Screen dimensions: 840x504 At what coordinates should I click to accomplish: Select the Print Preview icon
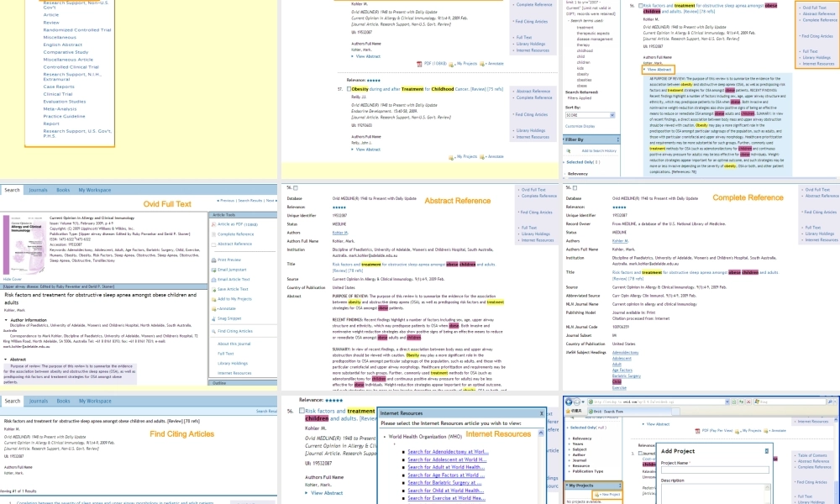coord(213,260)
